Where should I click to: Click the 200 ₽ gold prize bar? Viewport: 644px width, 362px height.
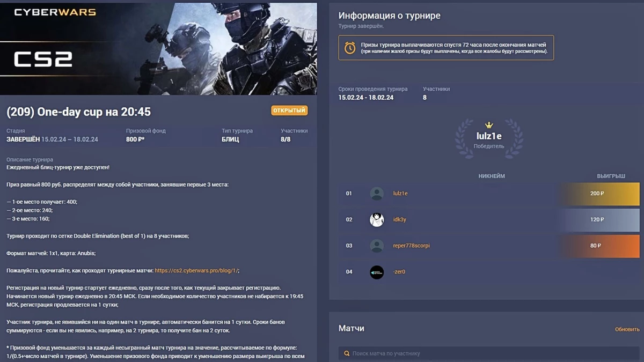(x=597, y=194)
